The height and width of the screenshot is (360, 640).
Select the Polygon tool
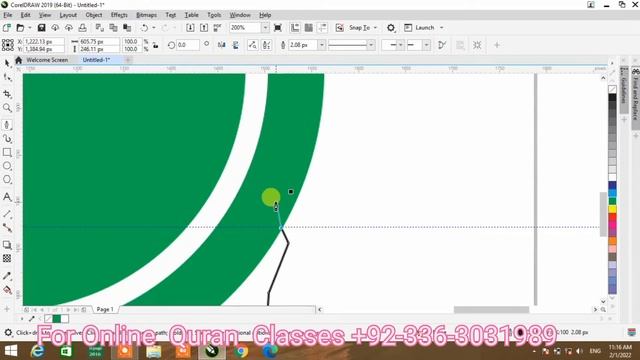tap(7, 179)
